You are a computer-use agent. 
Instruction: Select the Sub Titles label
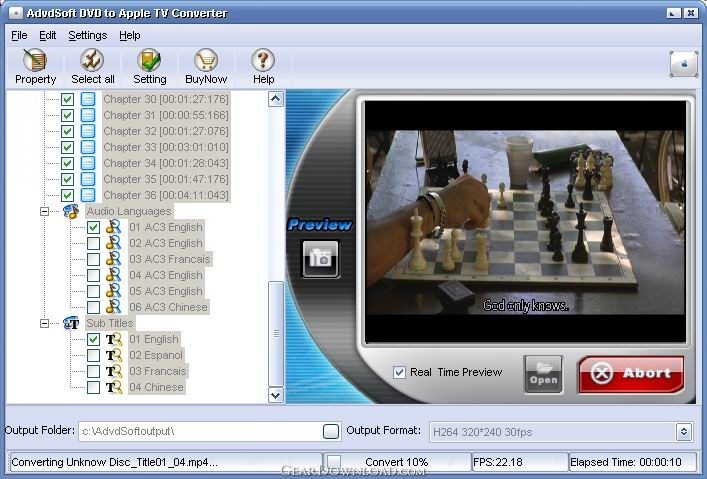click(110, 323)
